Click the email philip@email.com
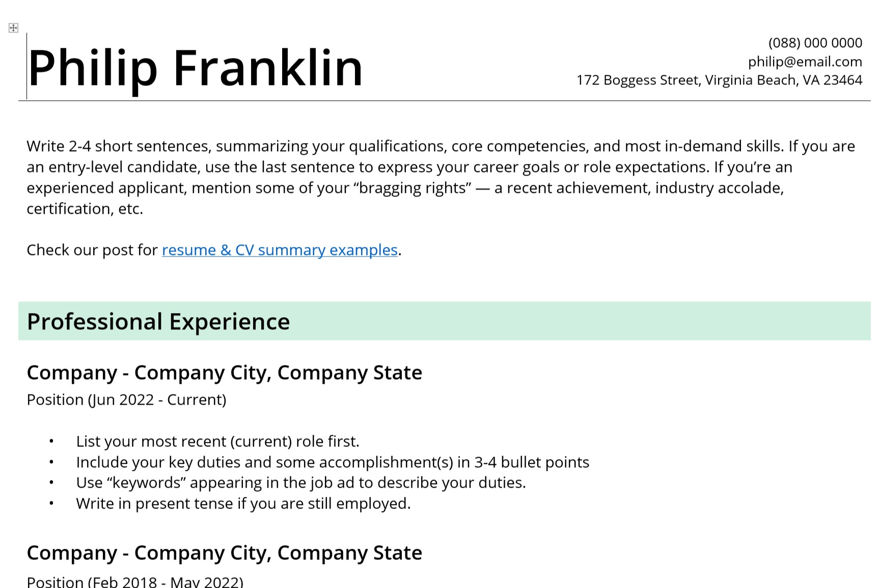 tap(805, 62)
